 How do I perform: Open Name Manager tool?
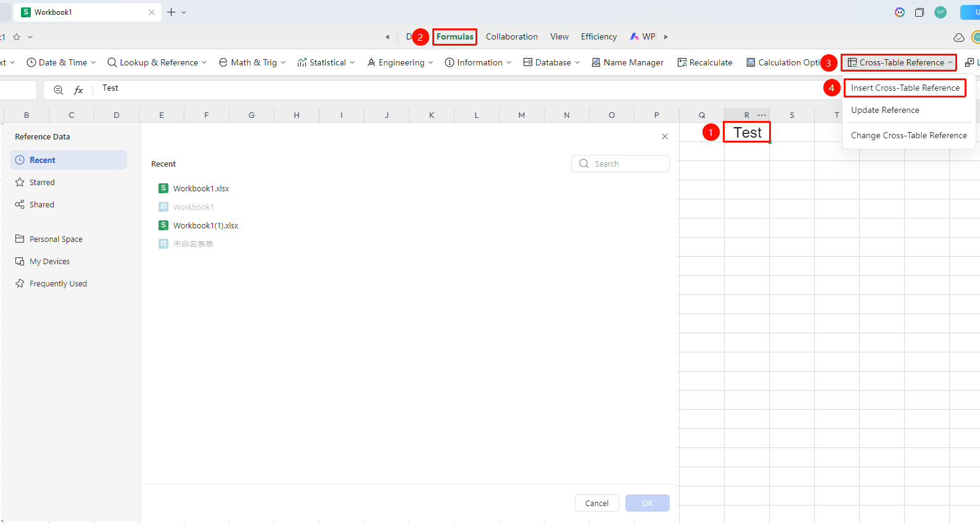(x=627, y=62)
